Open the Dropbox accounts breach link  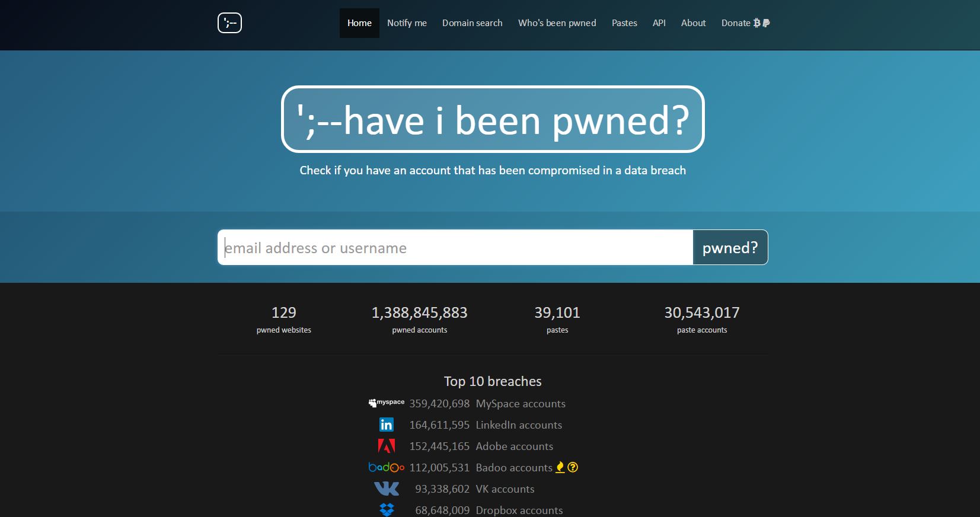pos(519,510)
